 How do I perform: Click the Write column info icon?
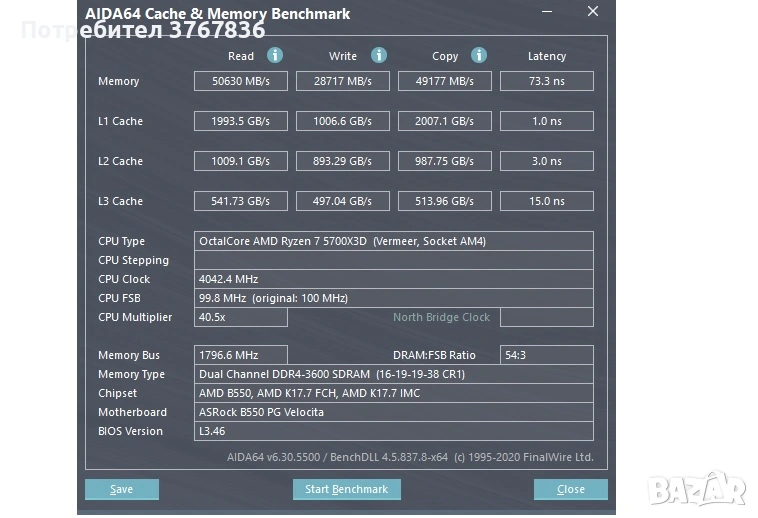[379, 56]
